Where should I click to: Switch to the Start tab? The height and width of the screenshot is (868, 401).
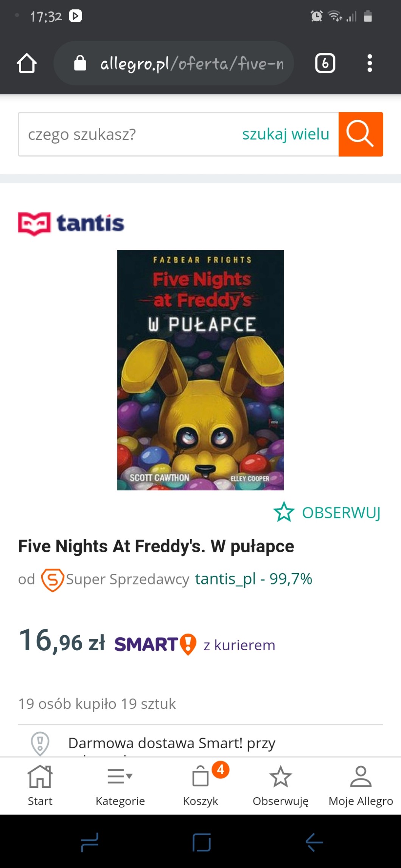coord(40,784)
